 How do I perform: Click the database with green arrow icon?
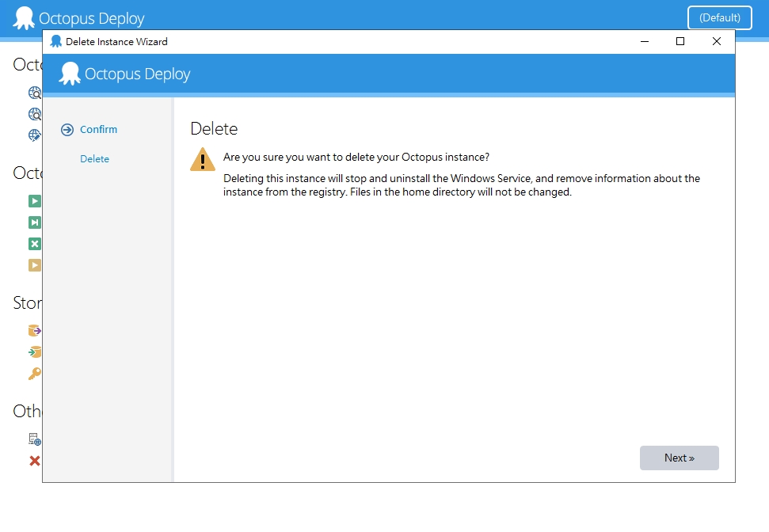(x=35, y=351)
